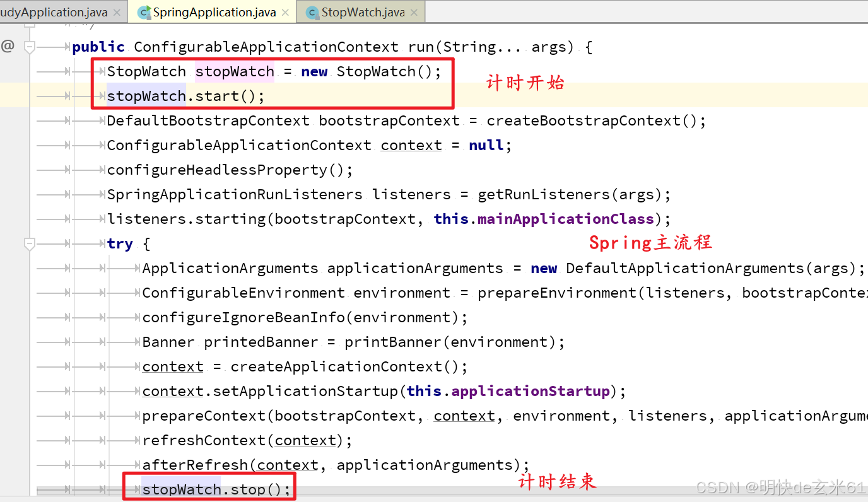Switch to the udyApplication.java tab

coord(53,12)
